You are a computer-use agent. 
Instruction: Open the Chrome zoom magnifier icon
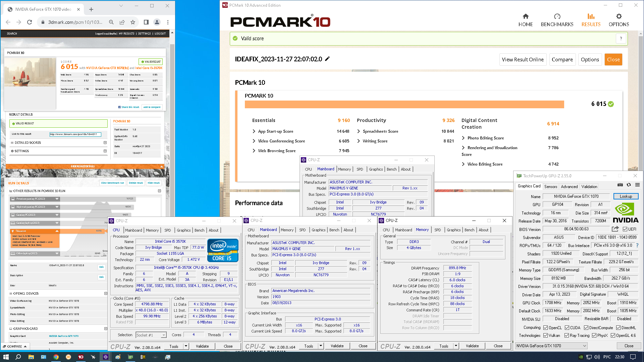pyautogui.click(x=111, y=22)
